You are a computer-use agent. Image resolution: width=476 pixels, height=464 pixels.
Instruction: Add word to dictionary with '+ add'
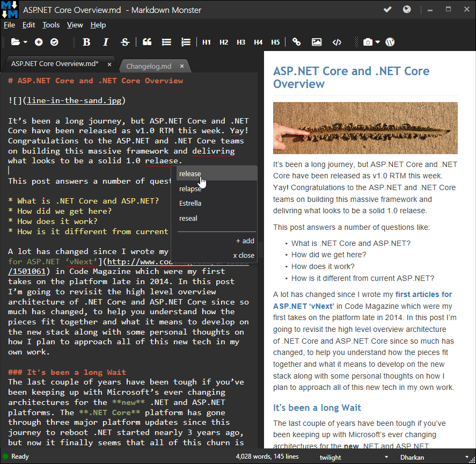(245, 241)
